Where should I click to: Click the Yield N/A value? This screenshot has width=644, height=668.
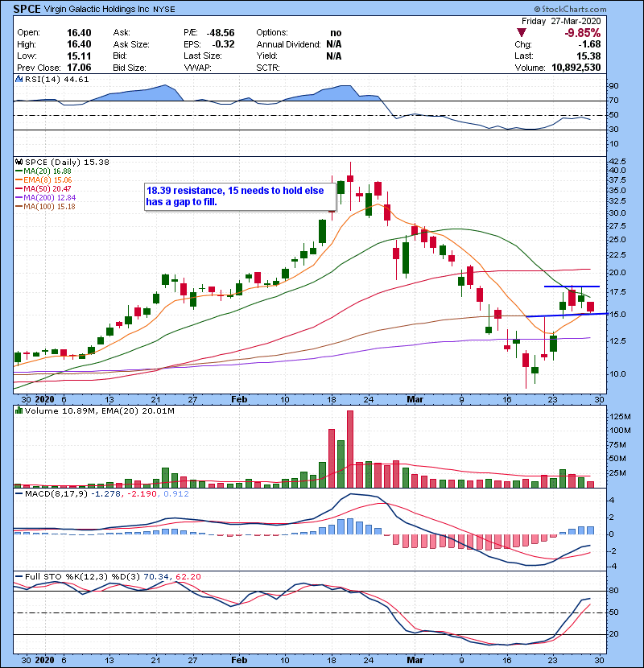coord(334,56)
